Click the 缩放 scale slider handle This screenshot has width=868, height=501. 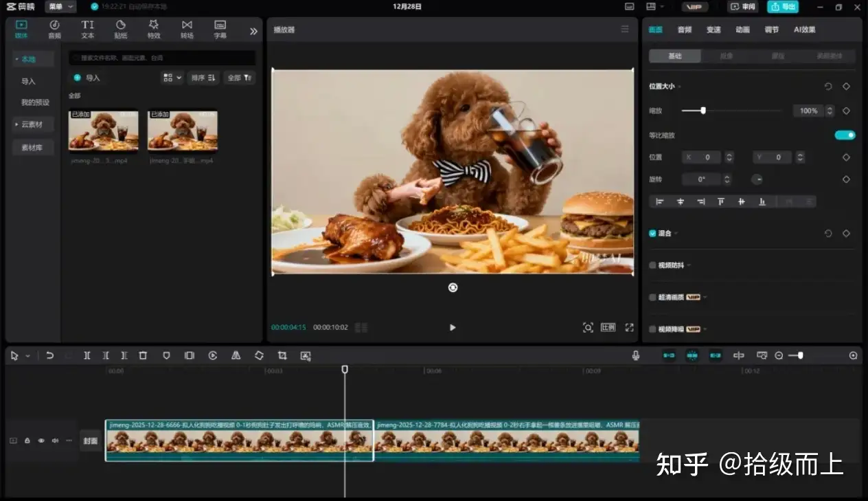coord(703,111)
